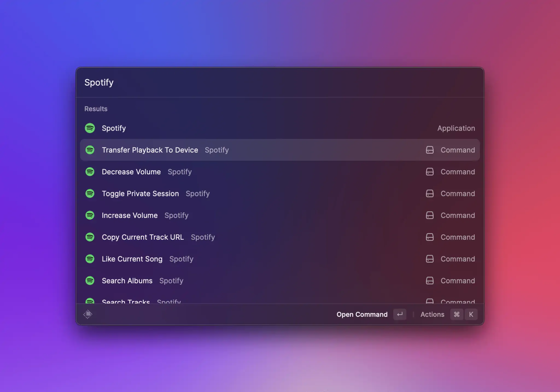The height and width of the screenshot is (392, 560).
Task: Click the return key icon beside Open Command
Action: (400, 314)
